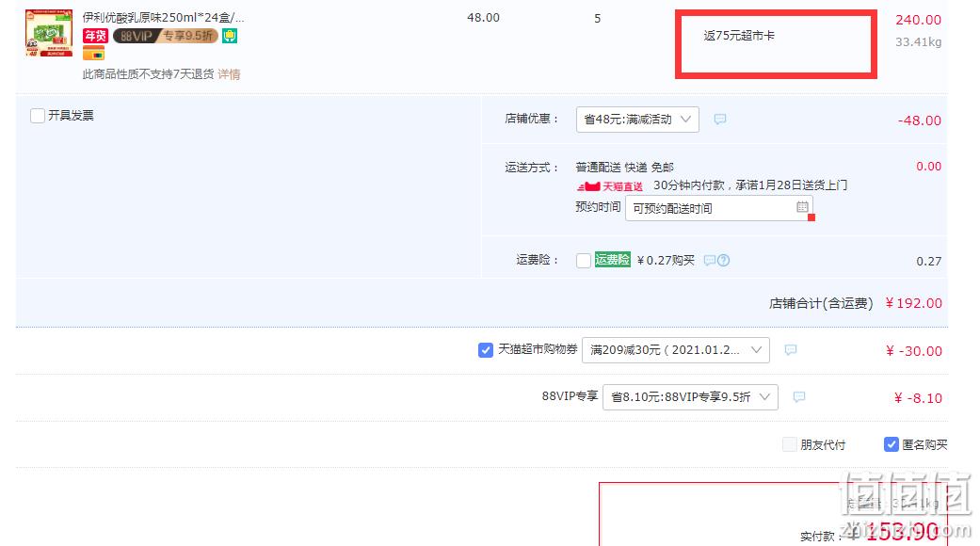The width and height of the screenshot is (980, 546).
Task: Click the ¥0.27购买 insurance price text
Action: click(666, 261)
